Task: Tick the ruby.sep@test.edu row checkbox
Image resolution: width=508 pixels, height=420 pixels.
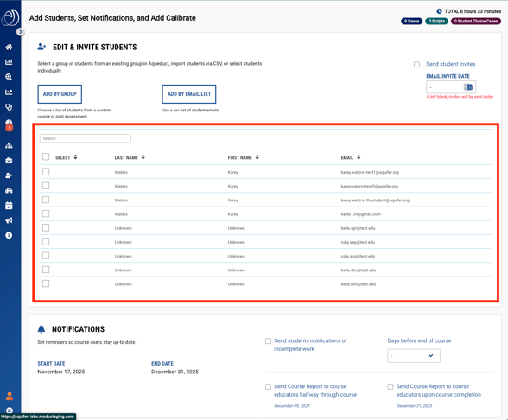Action: 46,241
